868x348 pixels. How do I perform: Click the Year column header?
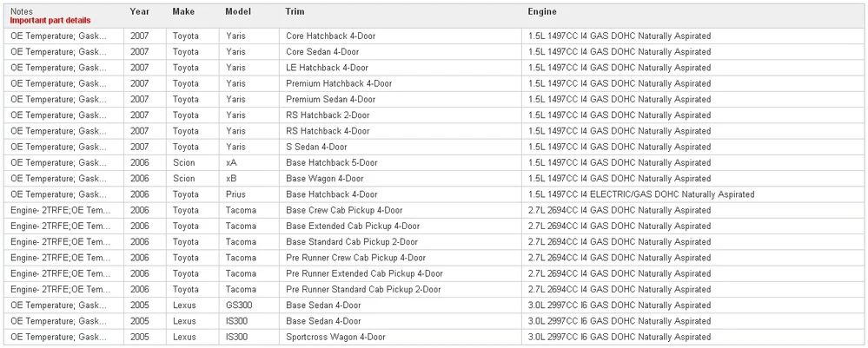(140, 11)
